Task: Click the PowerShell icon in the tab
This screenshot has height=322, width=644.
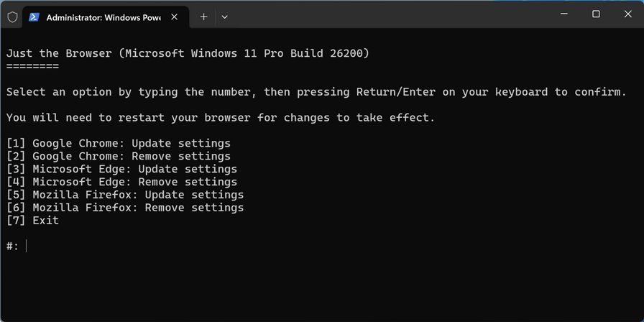Action: [34, 17]
